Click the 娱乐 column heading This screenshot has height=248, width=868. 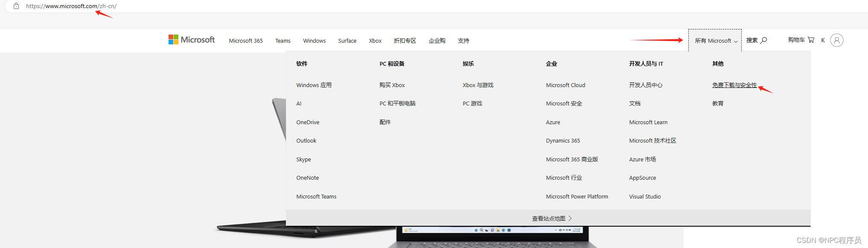468,64
